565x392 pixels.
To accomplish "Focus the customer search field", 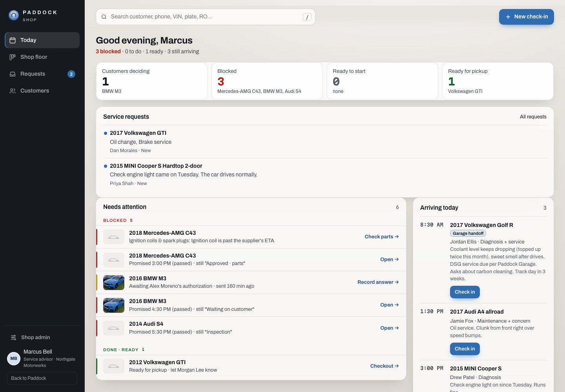I will point(206,17).
